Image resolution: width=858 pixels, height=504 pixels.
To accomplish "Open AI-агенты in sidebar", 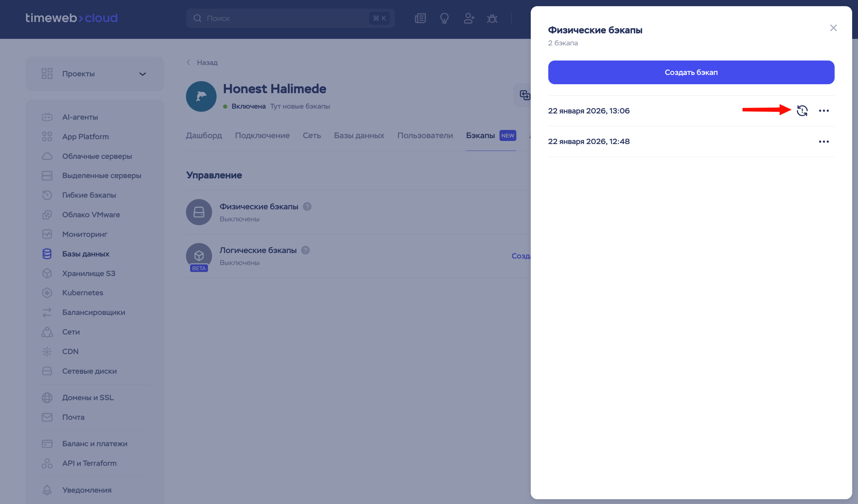I will [80, 117].
